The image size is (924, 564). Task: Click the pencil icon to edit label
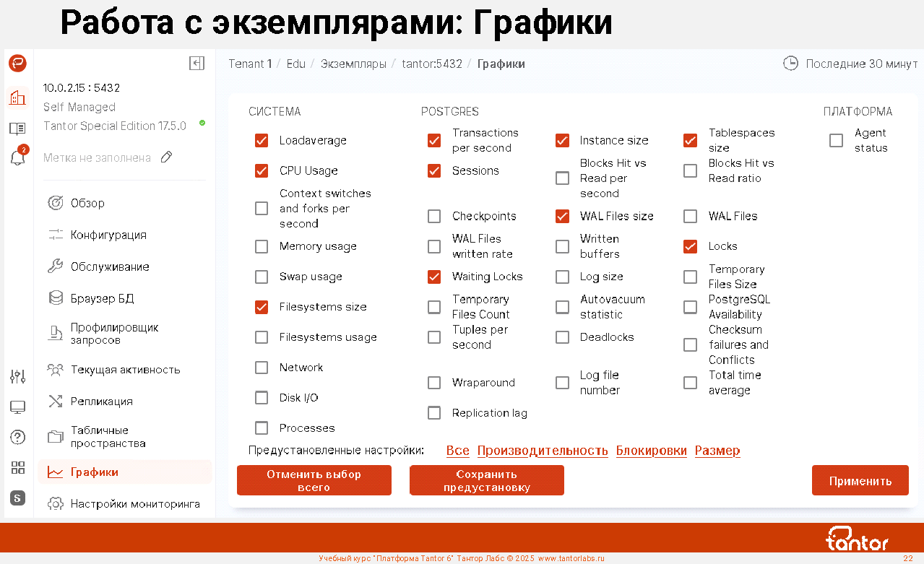click(167, 157)
